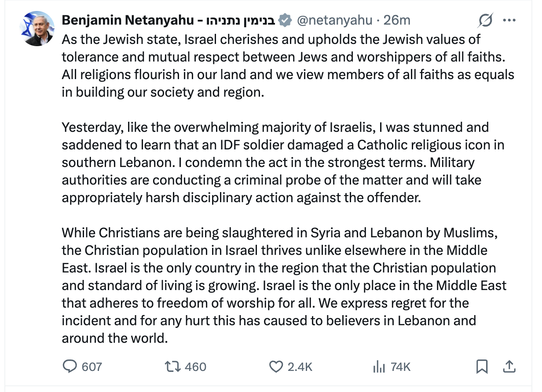
Task: Click the 607 replies count
Action: click(92, 367)
